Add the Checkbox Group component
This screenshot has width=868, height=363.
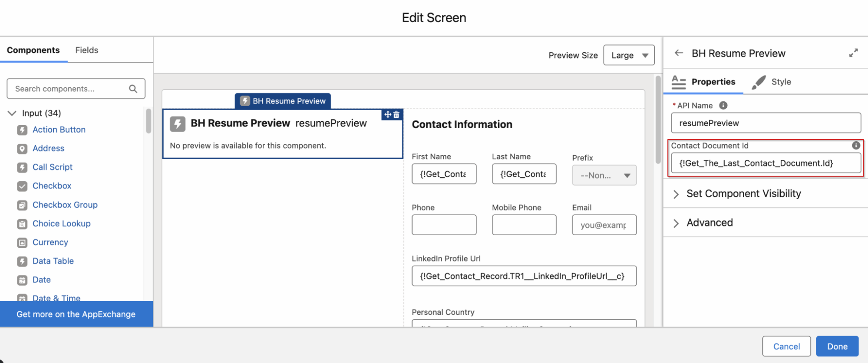point(65,205)
